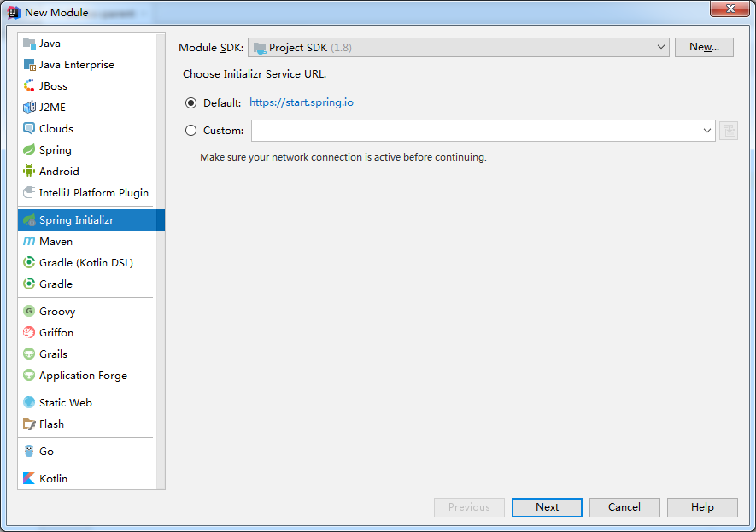Select the Custom URL radio button
Viewport: 756px width, 532px height.
[x=191, y=130]
